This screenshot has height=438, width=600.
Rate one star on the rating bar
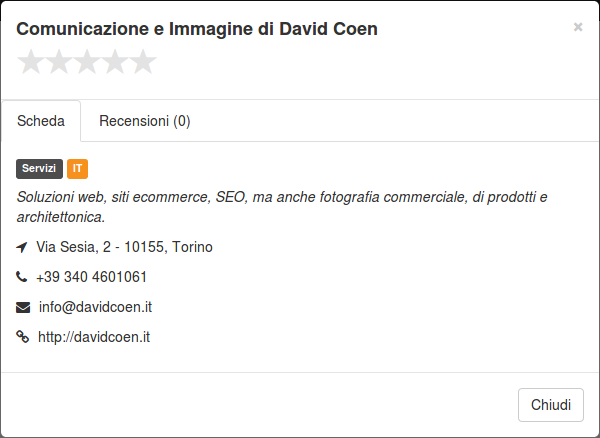[x=31, y=62]
